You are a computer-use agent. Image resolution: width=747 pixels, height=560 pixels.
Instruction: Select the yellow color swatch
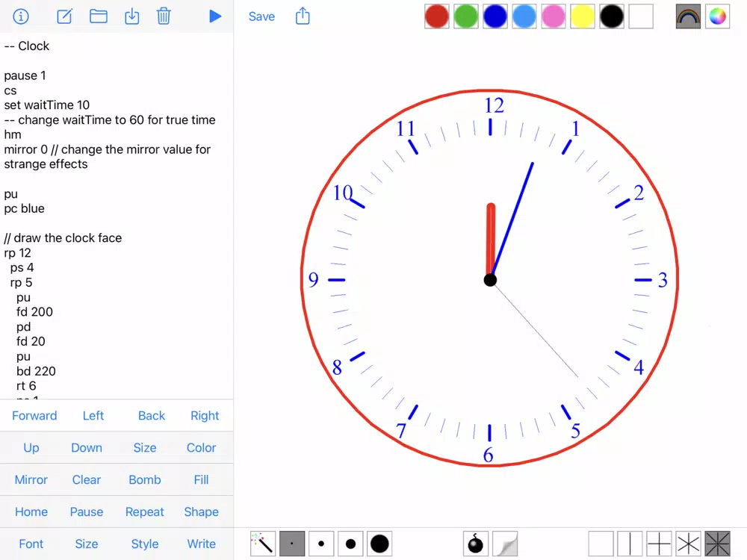(582, 16)
